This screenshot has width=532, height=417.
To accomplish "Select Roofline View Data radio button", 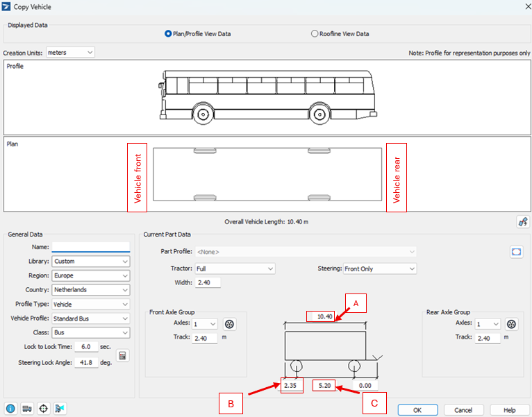I will pos(315,33).
